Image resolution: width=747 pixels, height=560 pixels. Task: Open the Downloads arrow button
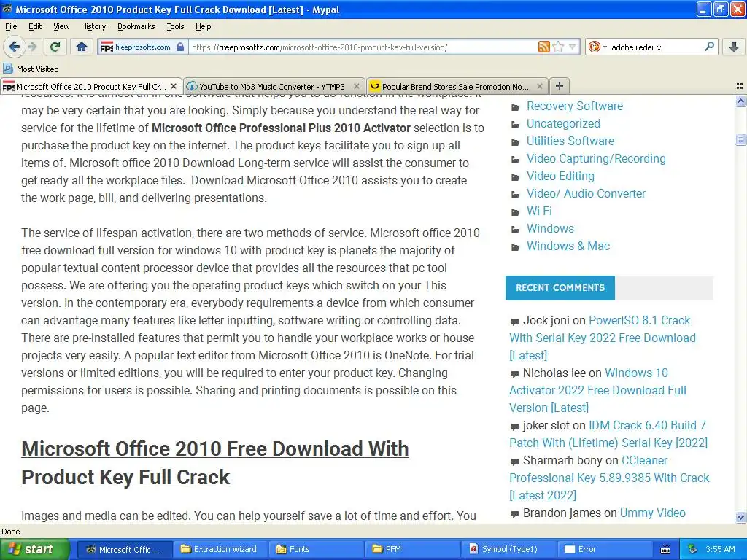tap(734, 47)
